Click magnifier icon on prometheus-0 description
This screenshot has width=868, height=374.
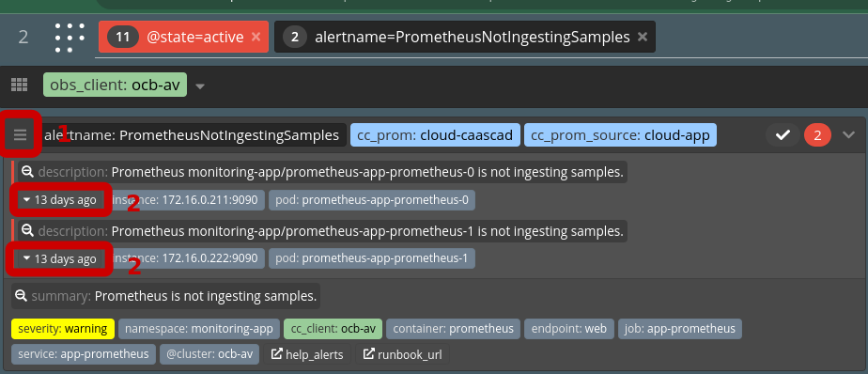coord(27,172)
